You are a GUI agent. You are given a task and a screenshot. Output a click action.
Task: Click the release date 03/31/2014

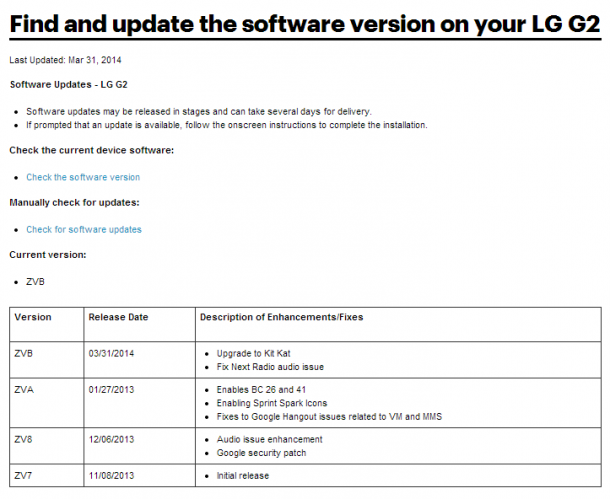coord(111,354)
